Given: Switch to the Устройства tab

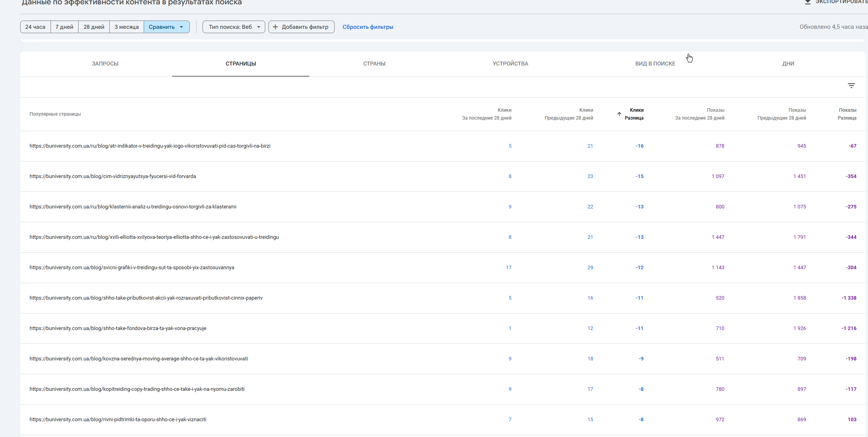Looking at the screenshot, I should pos(510,64).
